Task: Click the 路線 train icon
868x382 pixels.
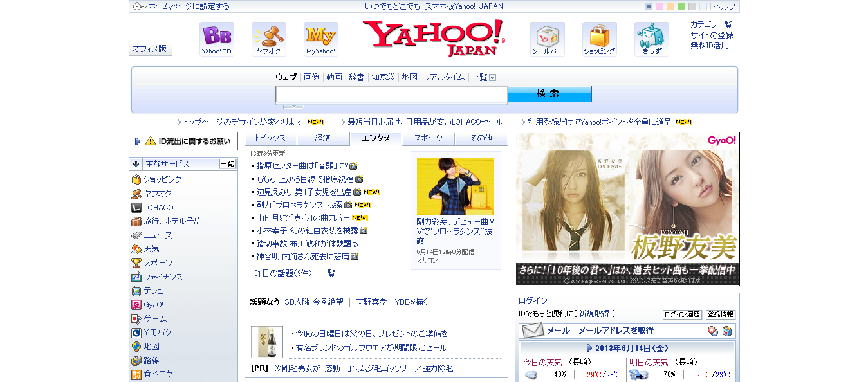Action: [x=136, y=361]
